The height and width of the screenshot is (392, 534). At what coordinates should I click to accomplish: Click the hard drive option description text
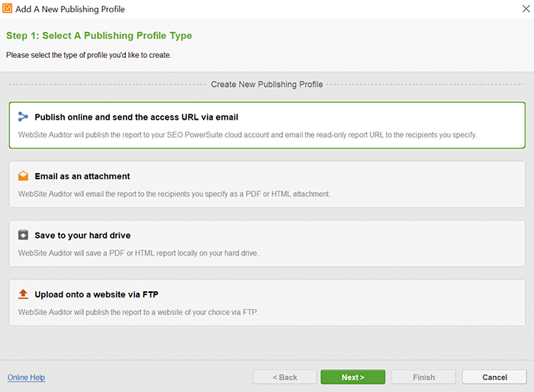coord(138,253)
